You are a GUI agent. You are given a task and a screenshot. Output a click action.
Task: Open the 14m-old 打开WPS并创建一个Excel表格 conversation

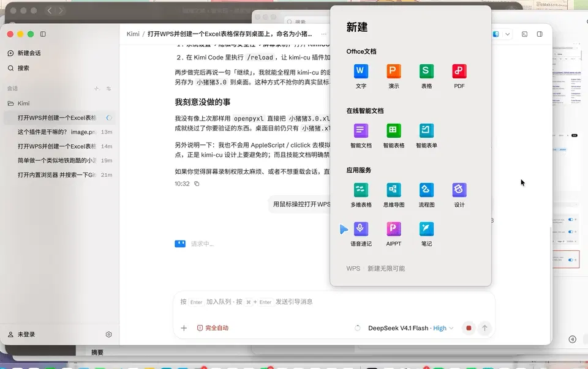60,146
